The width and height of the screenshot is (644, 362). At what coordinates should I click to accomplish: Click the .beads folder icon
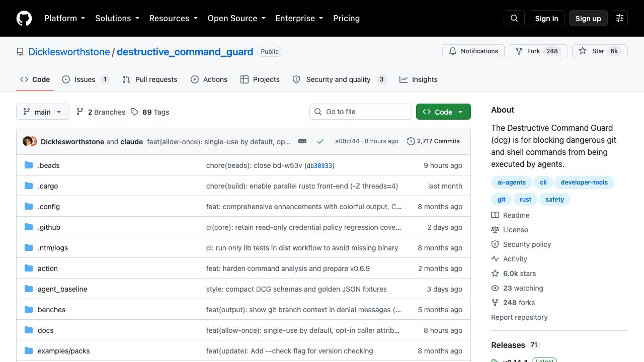pyautogui.click(x=29, y=165)
